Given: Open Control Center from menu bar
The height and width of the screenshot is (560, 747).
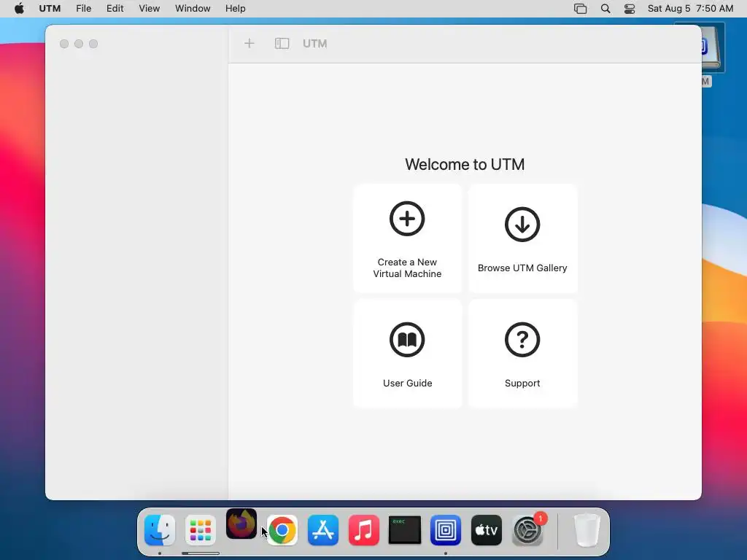Looking at the screenshot, I should coord(630,9).
